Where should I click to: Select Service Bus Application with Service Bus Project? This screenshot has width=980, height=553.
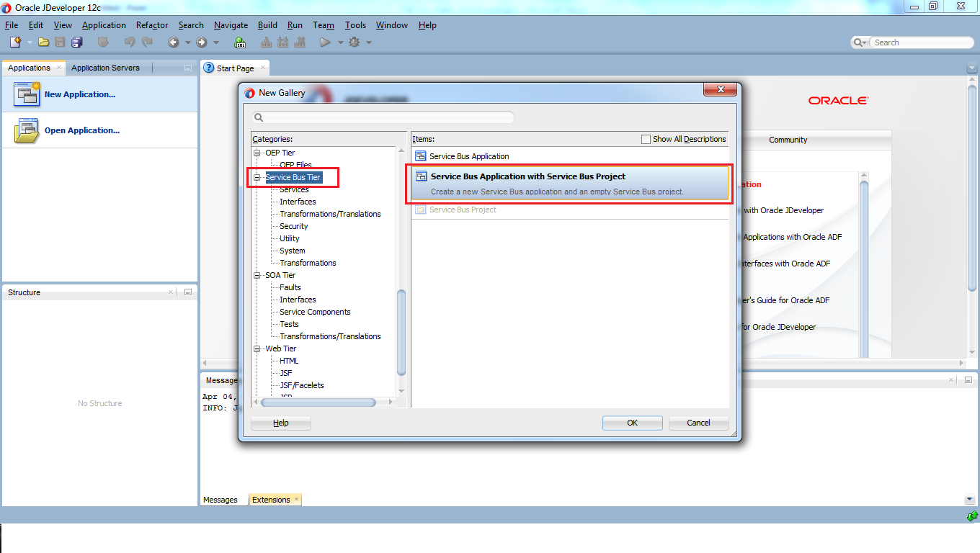tap(570, 184)
